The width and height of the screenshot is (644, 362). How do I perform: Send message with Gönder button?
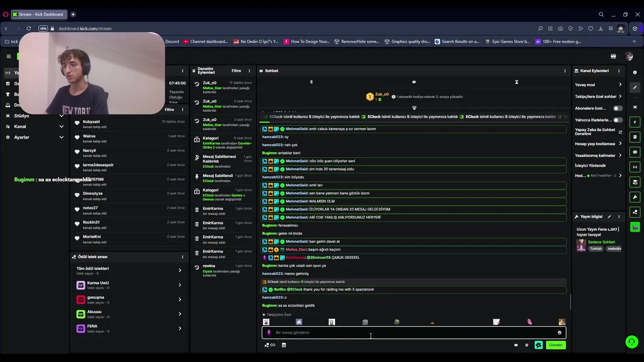[x=555, y=345]
